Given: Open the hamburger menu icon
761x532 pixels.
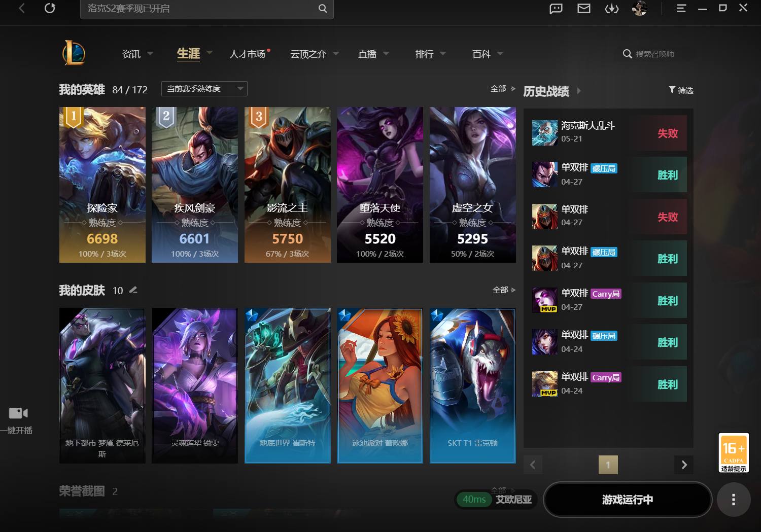Looking at the screenshot, I should click(681, 8).
